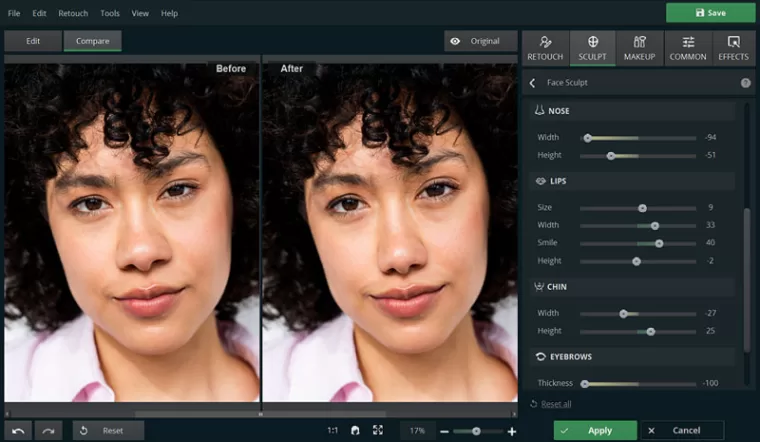Click the Lips Smile value 40
The width and height of the screenshot is (760, 442).
click(x=711, y=242)
